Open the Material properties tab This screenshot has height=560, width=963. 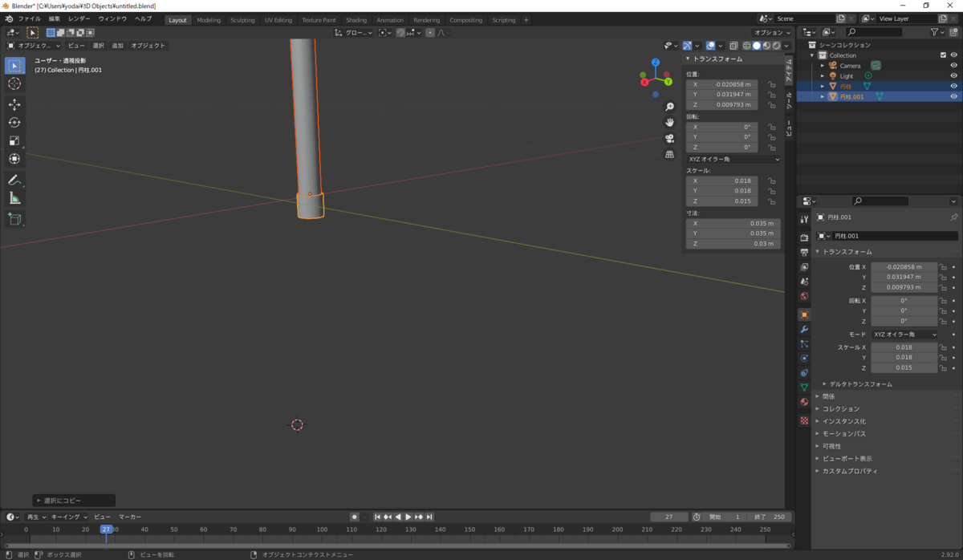(804, 402)
